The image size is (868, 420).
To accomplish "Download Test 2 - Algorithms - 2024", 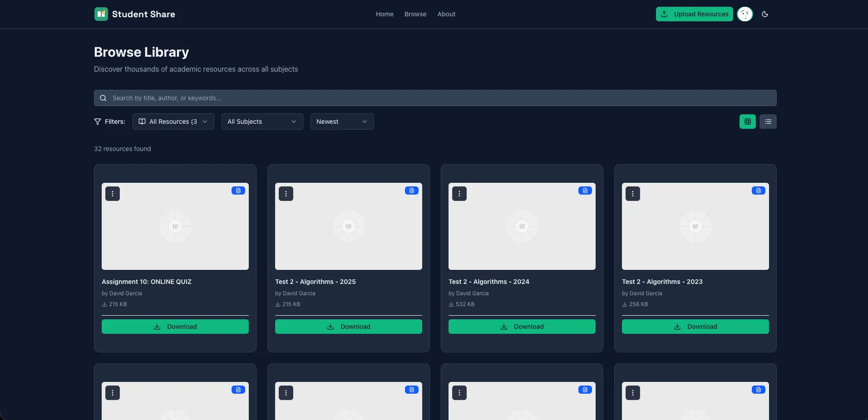I will pyautogui.click(x=522, y=327).
